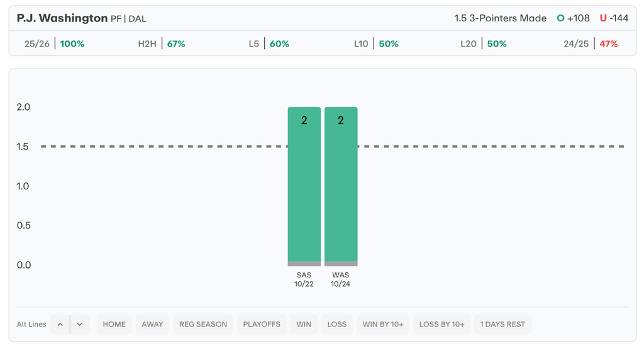Apply the 1 DAYS REST filter
Screen dimensions: 644x349
pyautogui.click(x=502, y=324)
